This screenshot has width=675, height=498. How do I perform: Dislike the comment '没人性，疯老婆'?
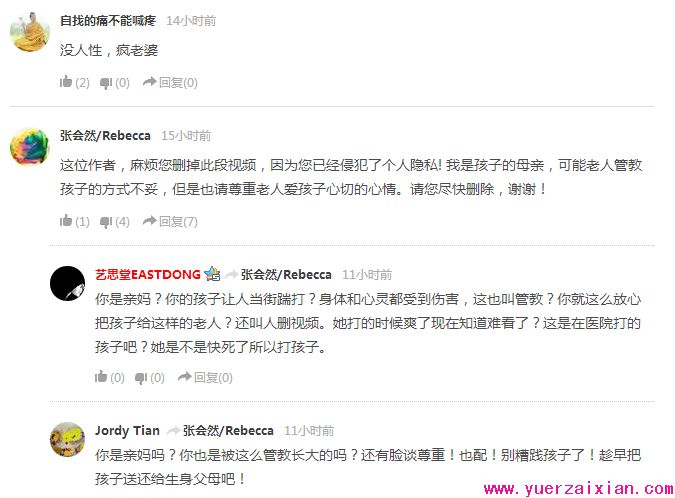[115, 82]
